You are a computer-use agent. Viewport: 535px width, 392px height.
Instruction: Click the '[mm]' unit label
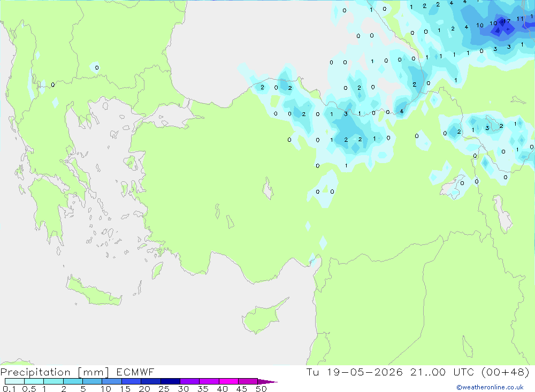(x=94, y=372)
